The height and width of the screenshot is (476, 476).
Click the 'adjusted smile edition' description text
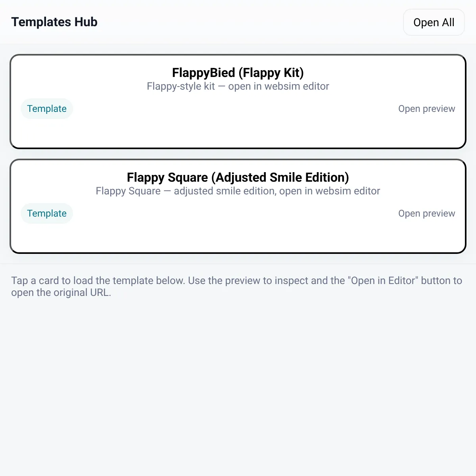[225, 191]
